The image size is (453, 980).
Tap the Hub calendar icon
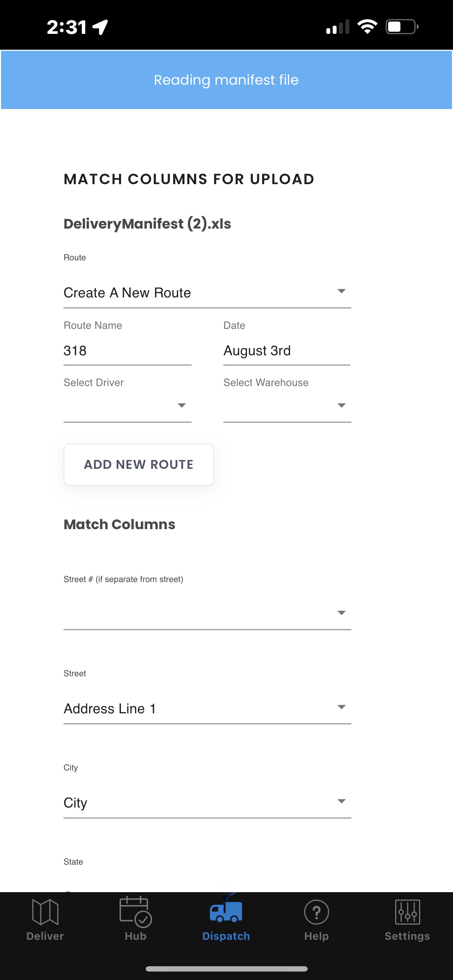(135, 912)
